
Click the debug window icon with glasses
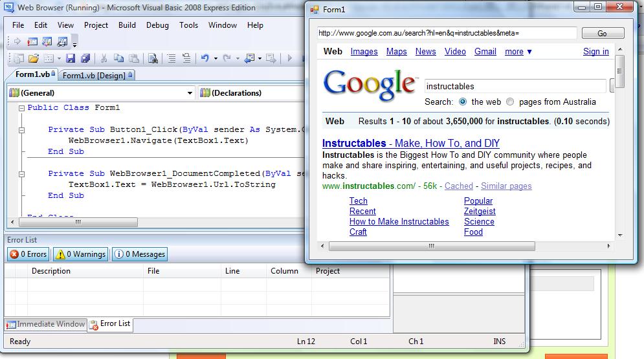tap(62, 41)
